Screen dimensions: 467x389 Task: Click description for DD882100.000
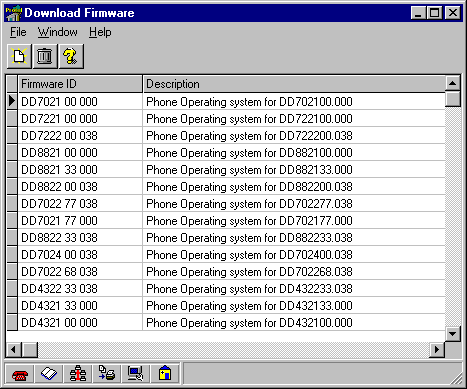click(x=294, y=152)
